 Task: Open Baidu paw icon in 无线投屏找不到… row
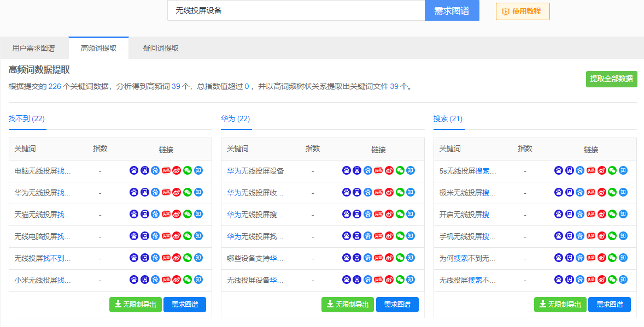(x=134, y=258)
